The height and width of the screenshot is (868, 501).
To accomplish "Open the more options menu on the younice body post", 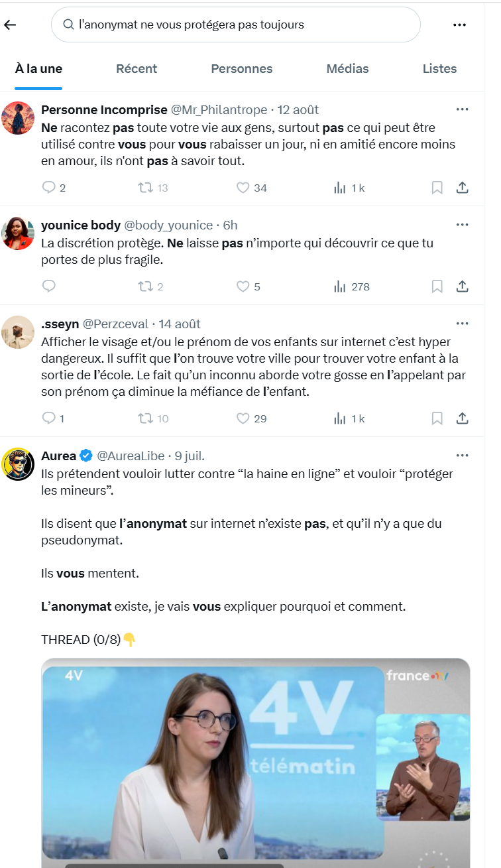I will [x=463, y=225].
